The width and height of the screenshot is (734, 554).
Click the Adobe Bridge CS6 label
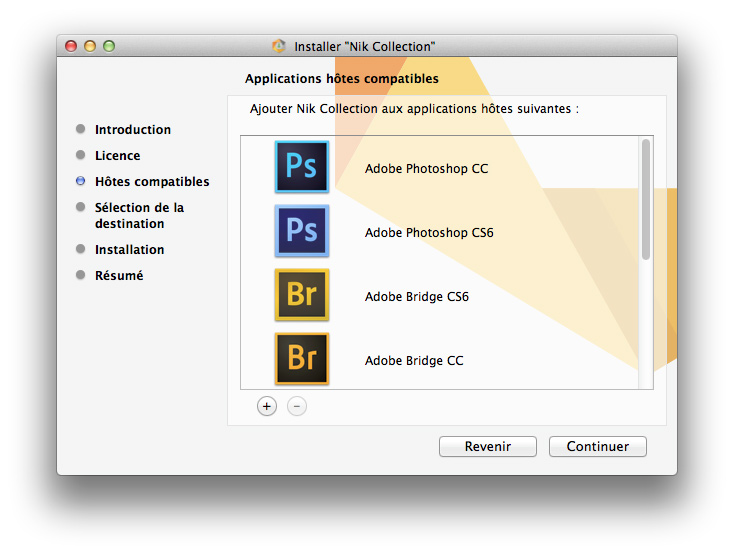[x=417, y=297]
